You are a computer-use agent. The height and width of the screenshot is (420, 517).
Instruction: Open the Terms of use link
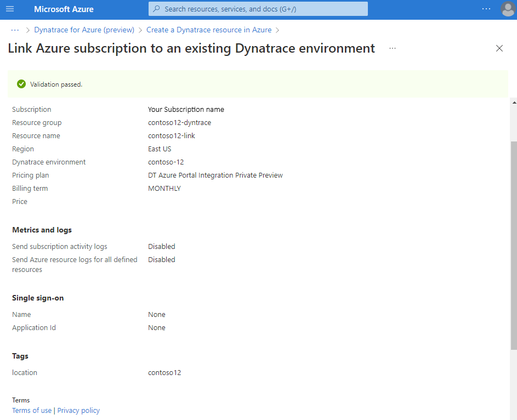coord(32,411)
